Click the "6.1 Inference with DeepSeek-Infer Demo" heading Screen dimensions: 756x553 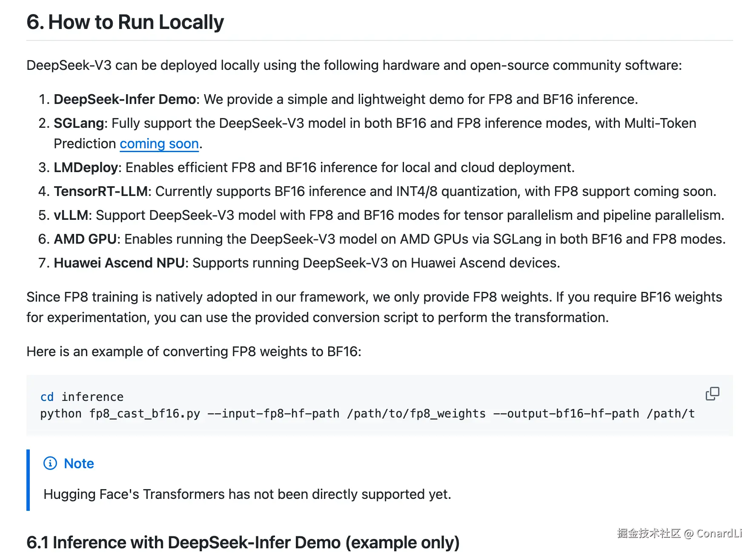(243, 542)
